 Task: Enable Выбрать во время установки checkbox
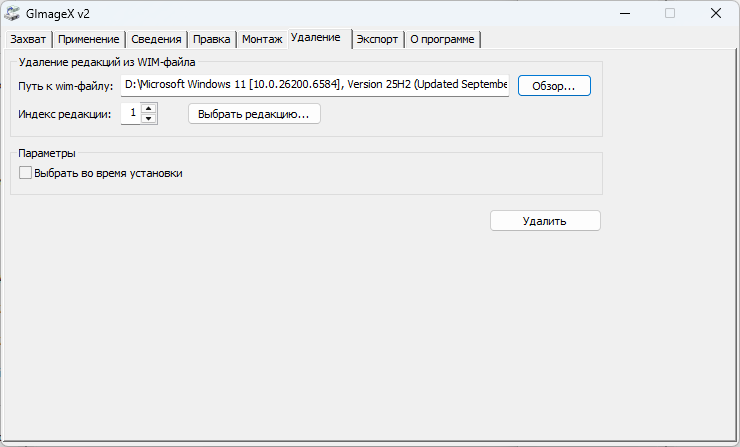coord(26,173)
